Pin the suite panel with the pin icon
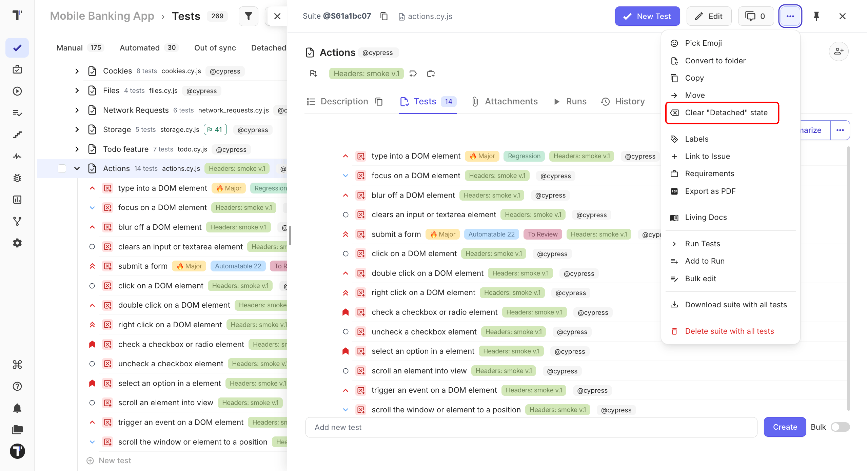Viewport: 868px width, 471px height. (x=816, y=16)
